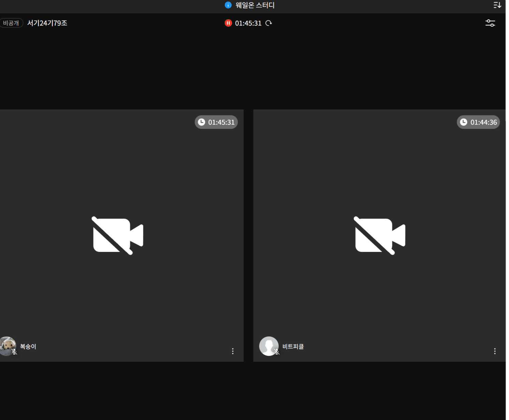Screen dimensions: 509x420
Task: Click 복숭이's elapsed time badge 01:45:31
Action: (x=216, y=122)
